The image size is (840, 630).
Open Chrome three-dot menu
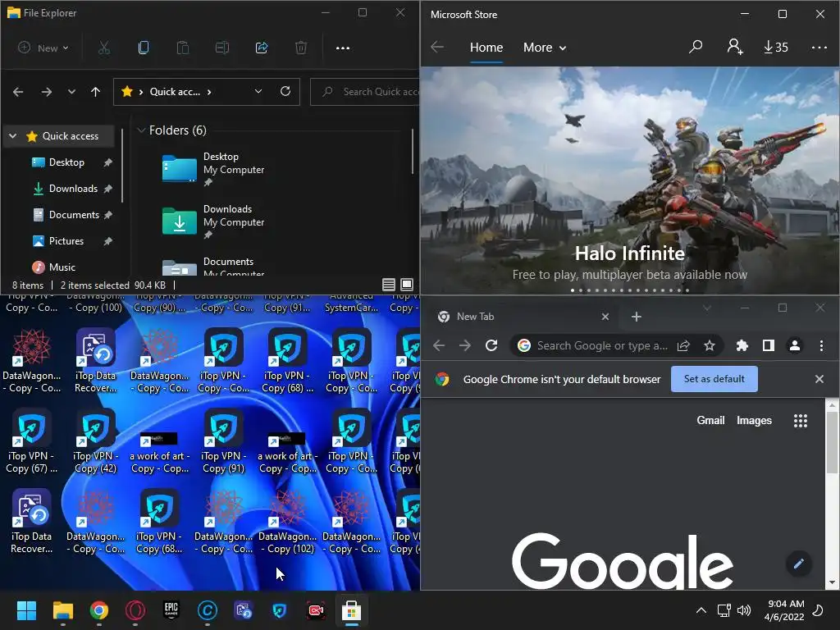point(821,345)
